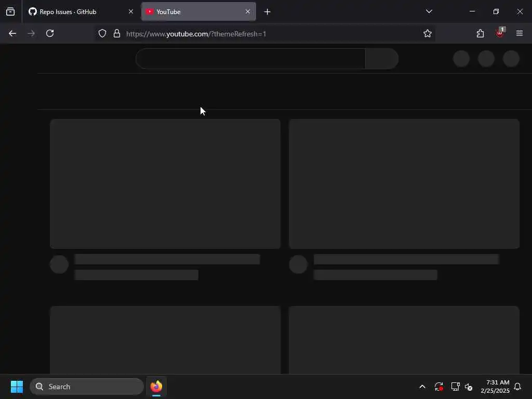
Task: Click the muted volume tray icon
Action: [x=469, y=387]
